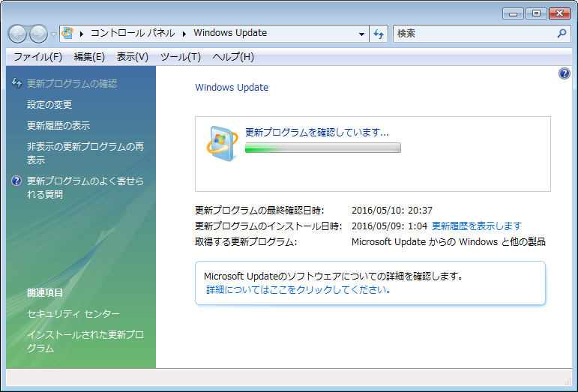Click the FAQ question-mark icon in sidebar
The height and width of the screenshot is (392, 578).
16,181
